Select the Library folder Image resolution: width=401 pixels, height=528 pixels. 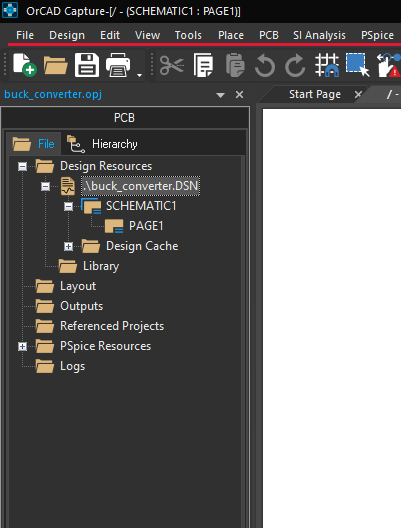pyautogui.click(x=101, y=266)
